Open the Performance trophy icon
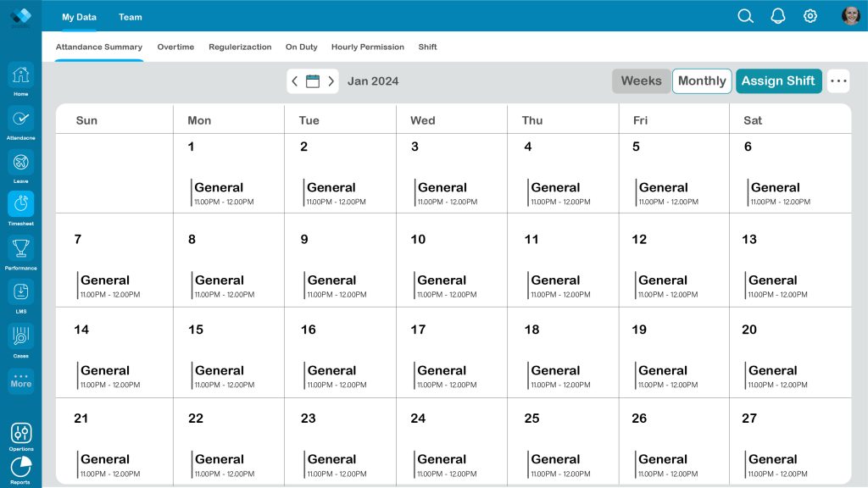Screen dimensions: 868x488 [20, 248]
